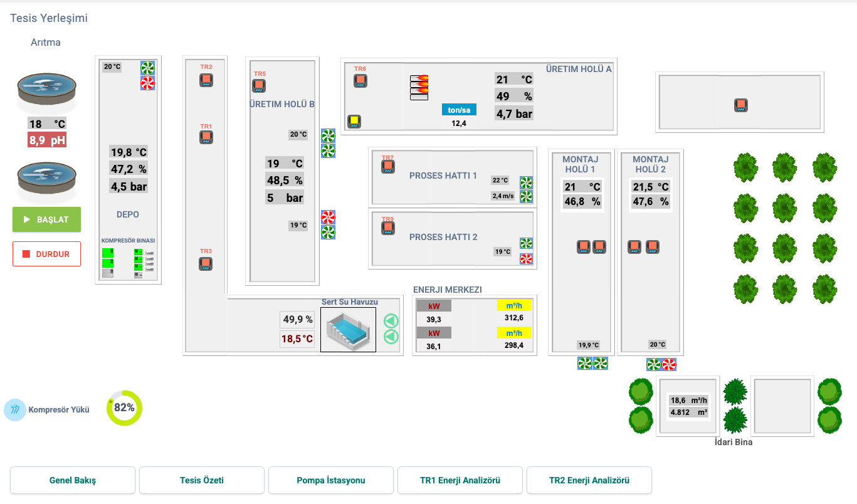Select the TR5 transformer in Üretim Holü B
Image resolution: width=857 pixels, height=504 pixels.
[260, 85]
